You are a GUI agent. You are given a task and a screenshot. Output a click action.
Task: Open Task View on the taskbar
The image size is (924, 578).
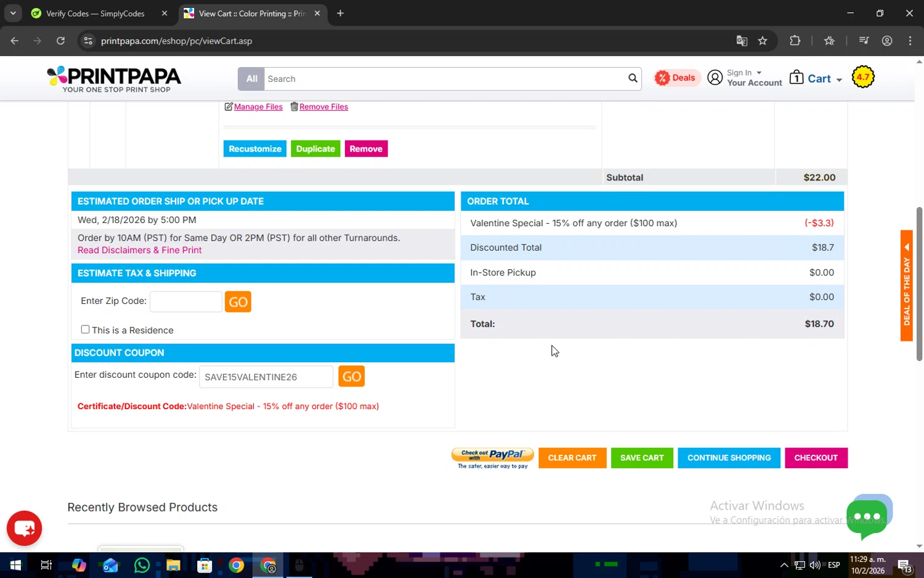tap(46, 565)
